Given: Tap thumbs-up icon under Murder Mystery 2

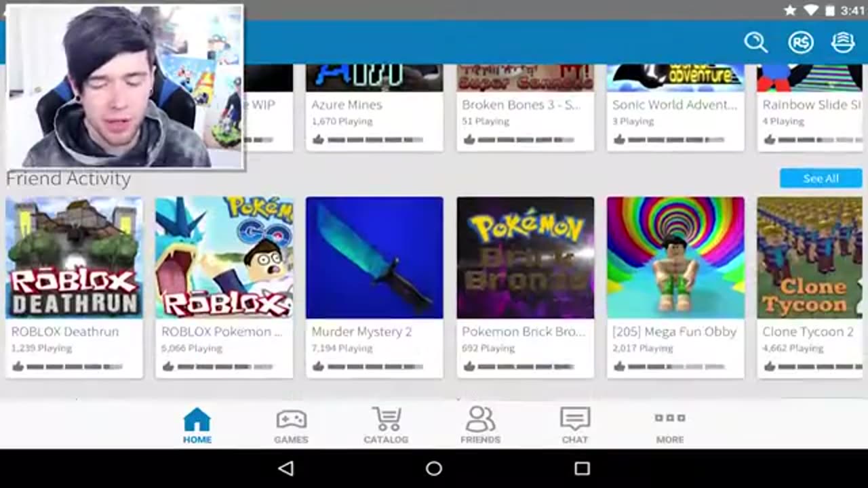Looking at the screenshot, I should point(318,367).
